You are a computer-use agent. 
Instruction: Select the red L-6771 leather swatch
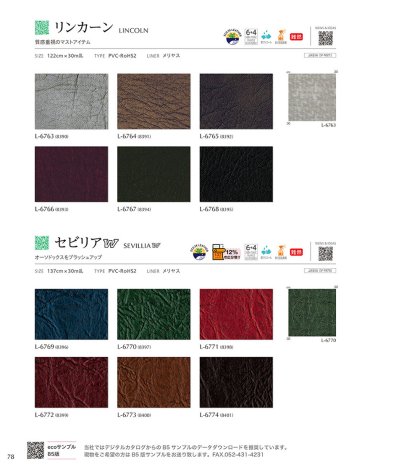tap(236, 314)
